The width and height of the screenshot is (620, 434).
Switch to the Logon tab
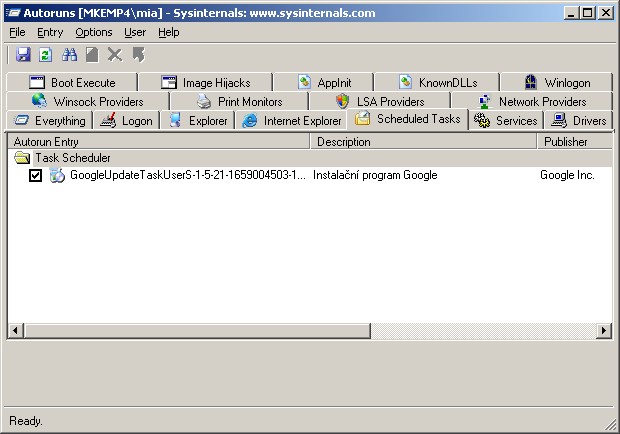coord(126,121)
